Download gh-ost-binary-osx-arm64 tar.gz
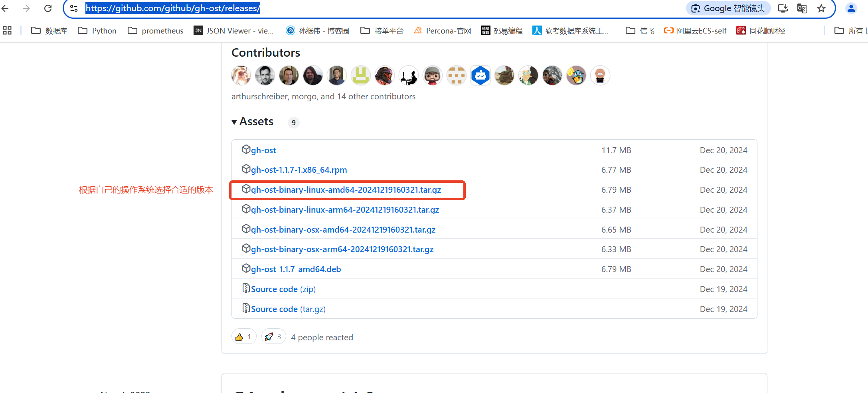The height and width of the screenshot is (393, 868). click(342, 249)
